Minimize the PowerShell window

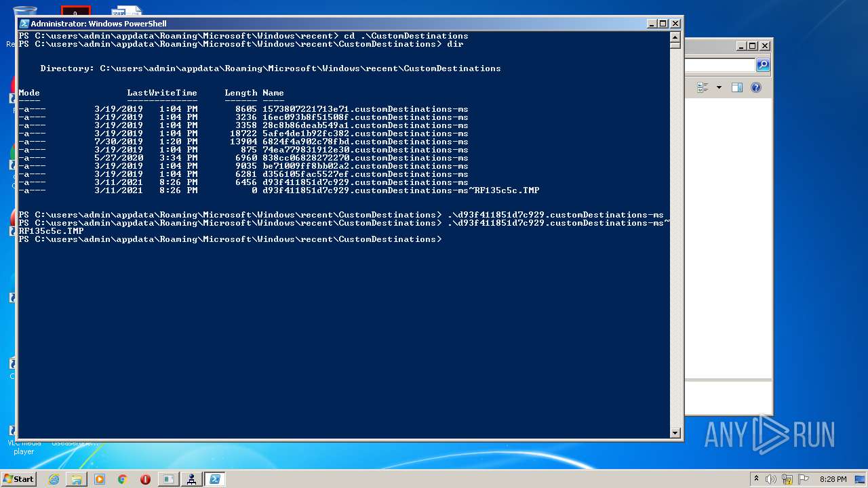[652, 24]
